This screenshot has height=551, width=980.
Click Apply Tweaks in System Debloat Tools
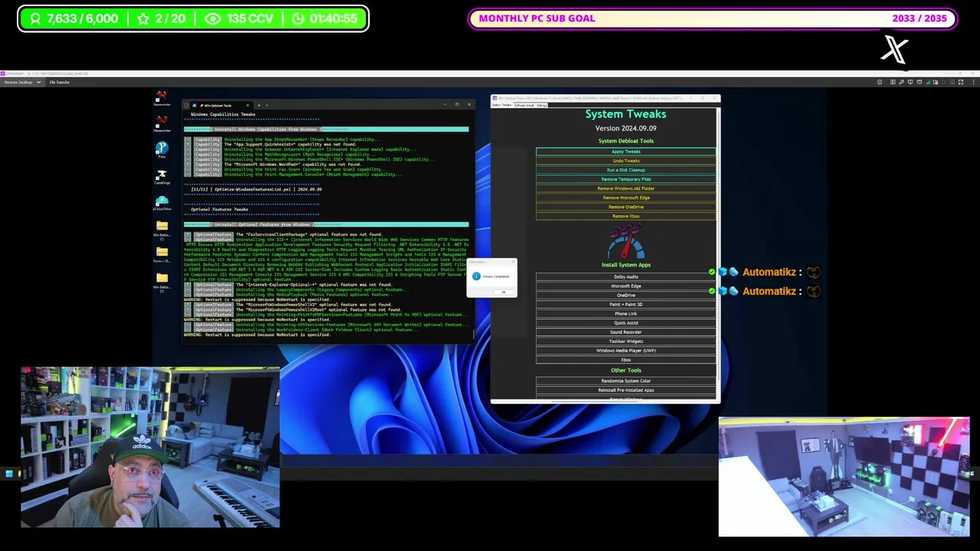[626, 152]
